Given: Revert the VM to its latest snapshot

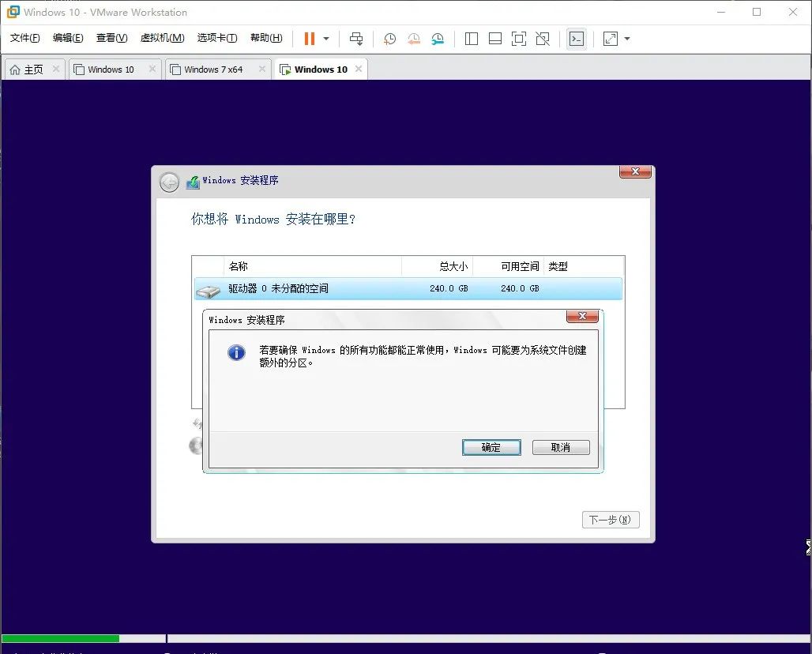Looking at the screenshot, I should point(413,38).
